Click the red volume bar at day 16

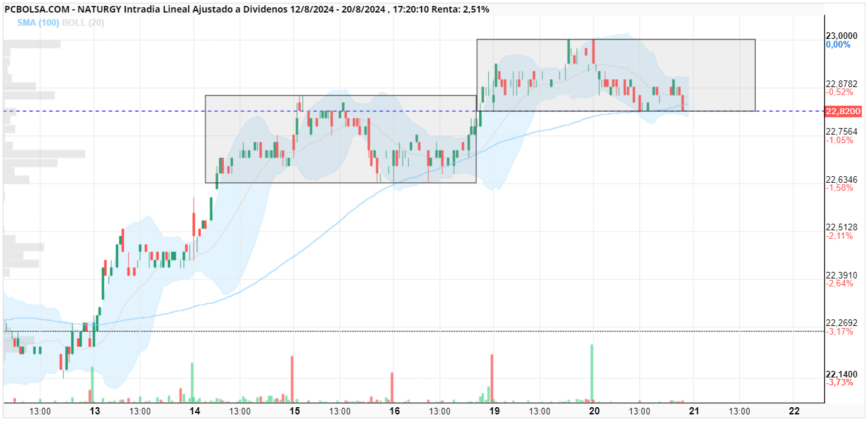(x=392, y=387)
